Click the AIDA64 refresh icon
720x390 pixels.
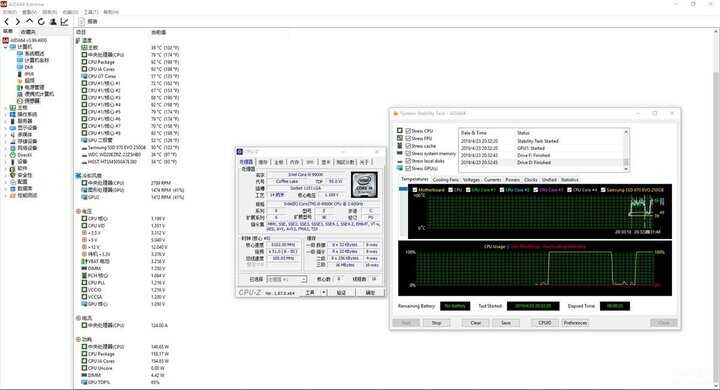point(41,22)
